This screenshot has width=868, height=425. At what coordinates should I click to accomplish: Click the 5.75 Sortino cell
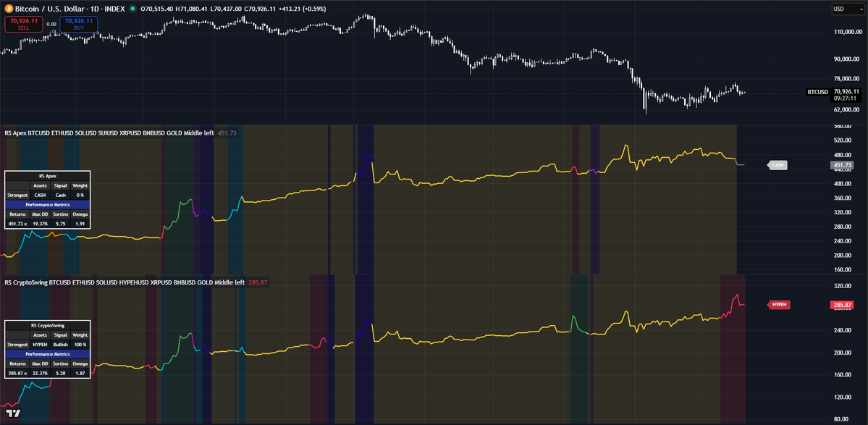60,224
